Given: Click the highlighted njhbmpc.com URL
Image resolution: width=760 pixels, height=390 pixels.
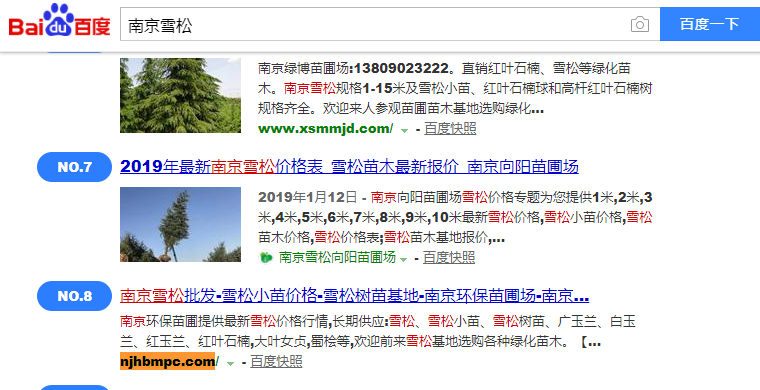Looking at the screenshot, I should pyautogui.click(x=169, y=361).
